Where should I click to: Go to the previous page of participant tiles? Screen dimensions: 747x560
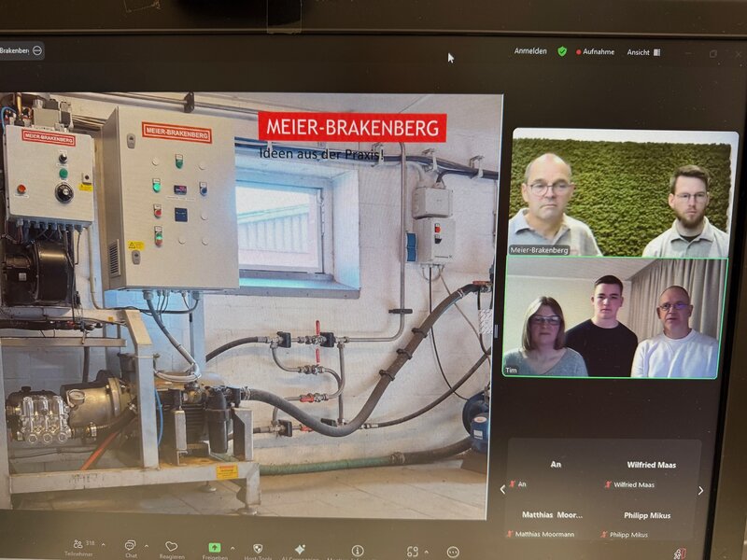(502, 489)
